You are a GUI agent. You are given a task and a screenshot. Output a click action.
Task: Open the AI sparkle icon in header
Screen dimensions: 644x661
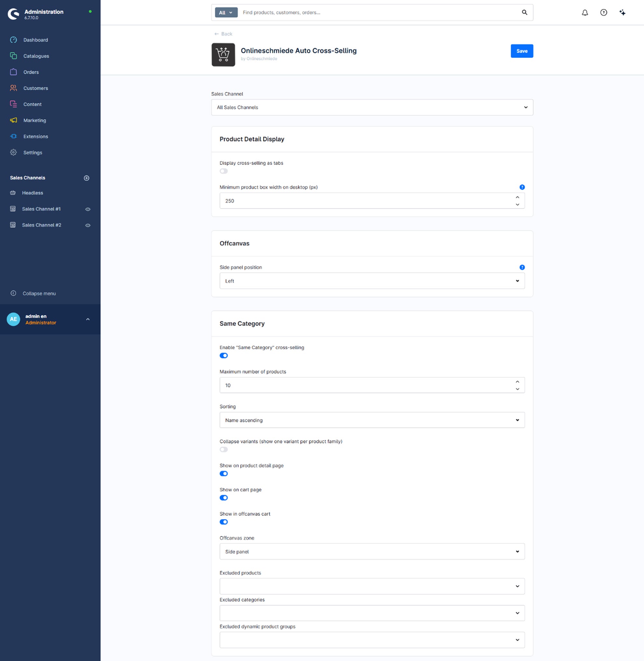(622, 12)
